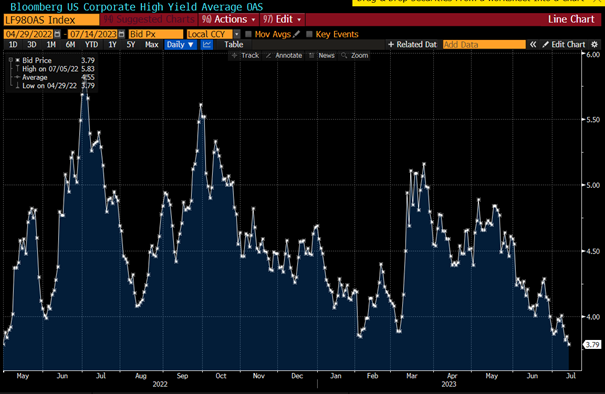Image resolution: width=605 pixels, height=394 pixels.
Task: Click the legend settings icon beside Bid Price
Action: 11,60
